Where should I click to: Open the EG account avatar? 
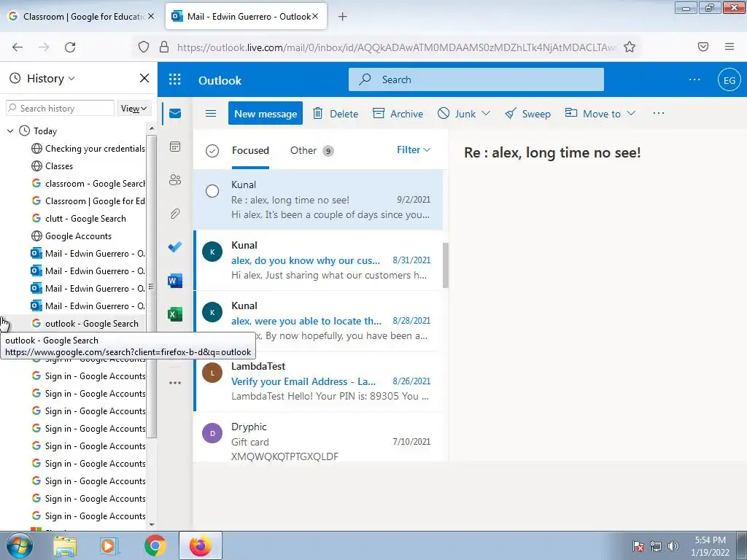pos(729,80)
